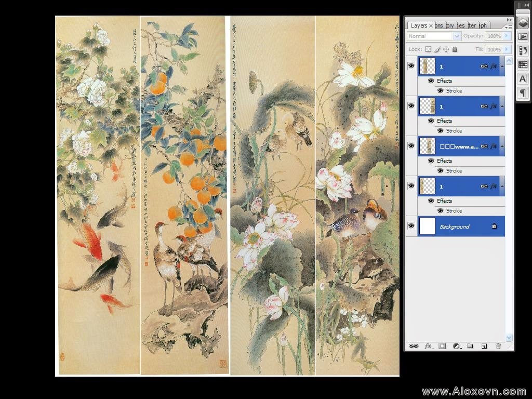Toggle Effects visibility on the www.a layer
The height and width of the screenshot is (399, 532).
tap(431, 161)
